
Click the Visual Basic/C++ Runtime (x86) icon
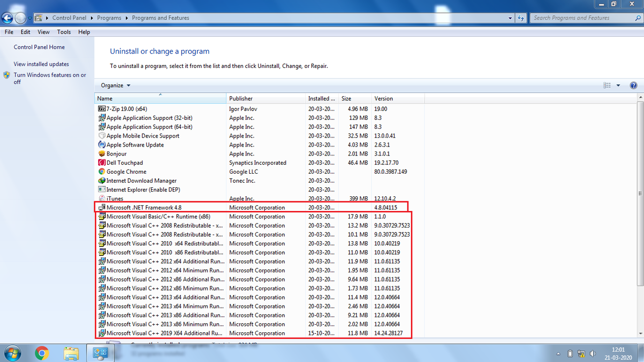pyautogui.click(x=102, y=216)
